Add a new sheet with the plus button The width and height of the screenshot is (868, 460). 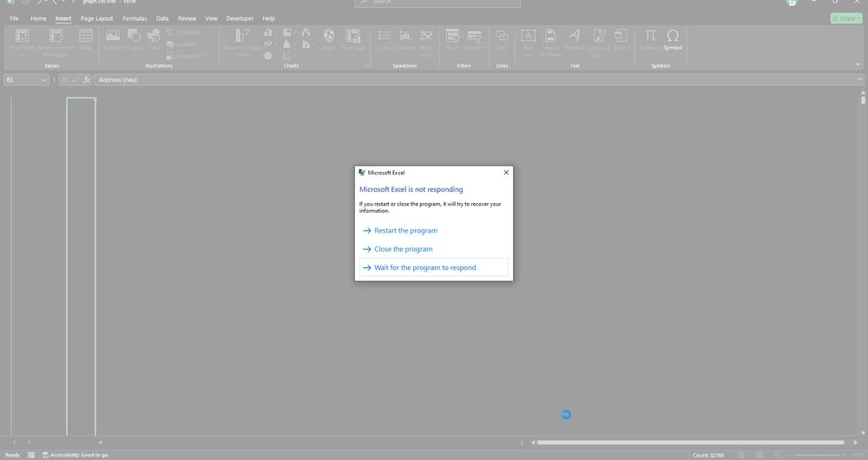[x=100, y=443]
